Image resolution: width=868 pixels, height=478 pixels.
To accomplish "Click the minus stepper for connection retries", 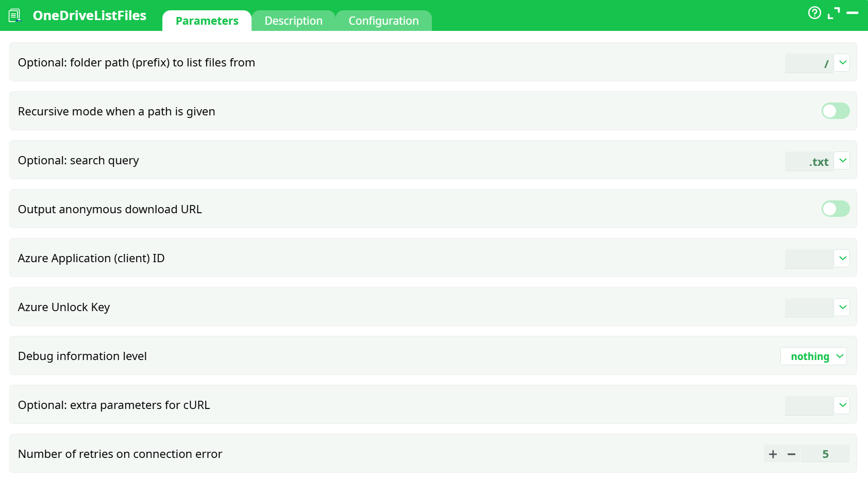I will (x=792, y=454).
